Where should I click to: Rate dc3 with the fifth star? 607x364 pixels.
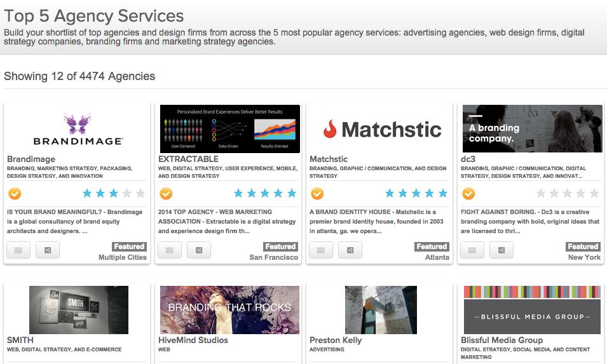click(x=594, y=193)
